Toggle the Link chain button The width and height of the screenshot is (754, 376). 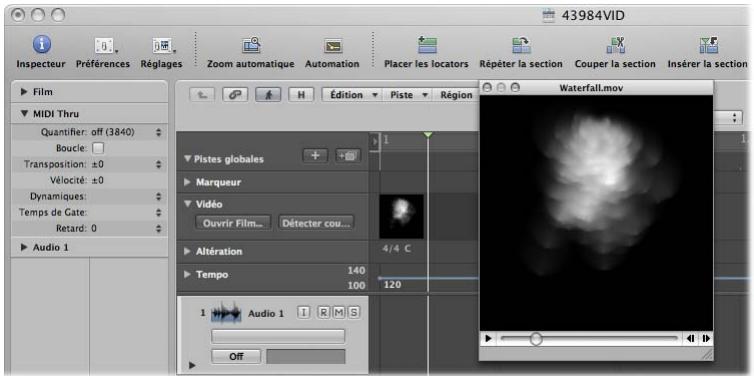(235, 95)
